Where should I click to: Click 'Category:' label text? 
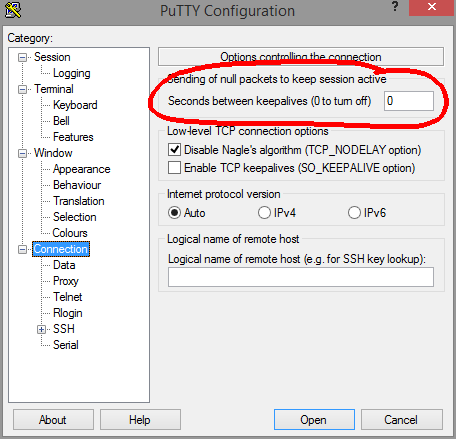point(30,38)
